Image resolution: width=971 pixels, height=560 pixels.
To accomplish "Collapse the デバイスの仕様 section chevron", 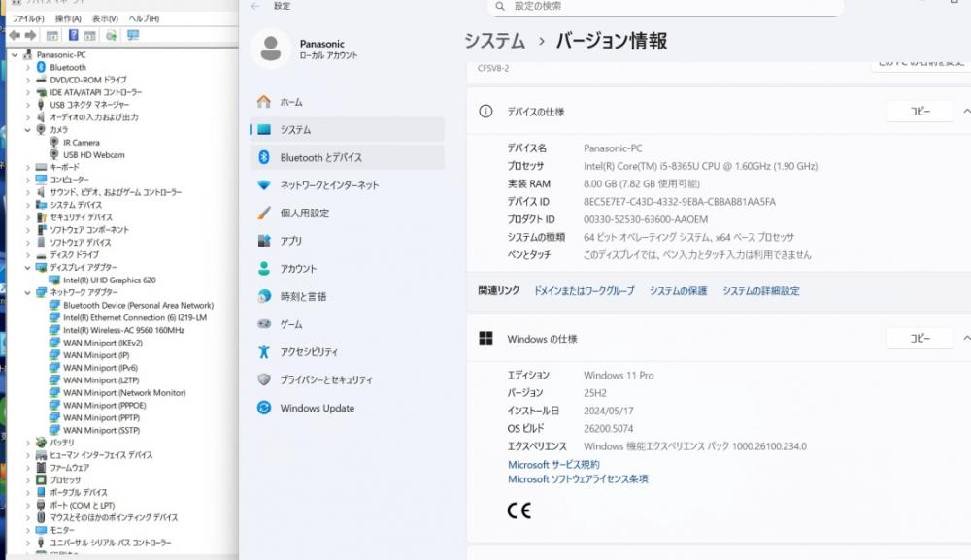I will click(x=966, y=112).
